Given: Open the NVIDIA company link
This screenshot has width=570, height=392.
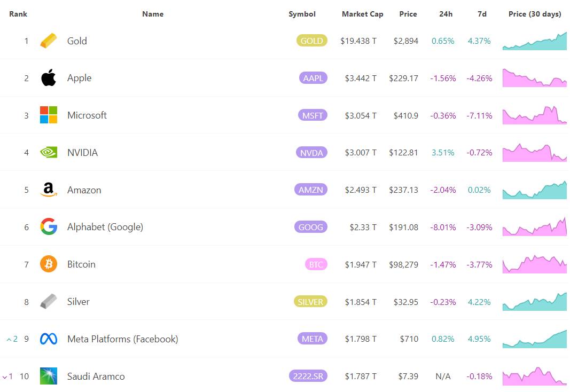Looking at the screenshot, I should click(82, 153).
